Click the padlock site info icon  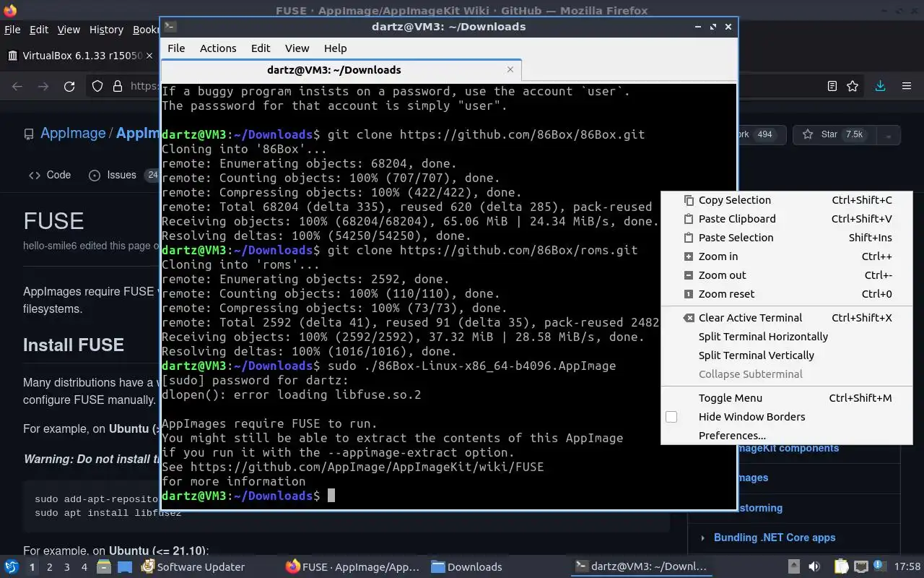(118, 86)
